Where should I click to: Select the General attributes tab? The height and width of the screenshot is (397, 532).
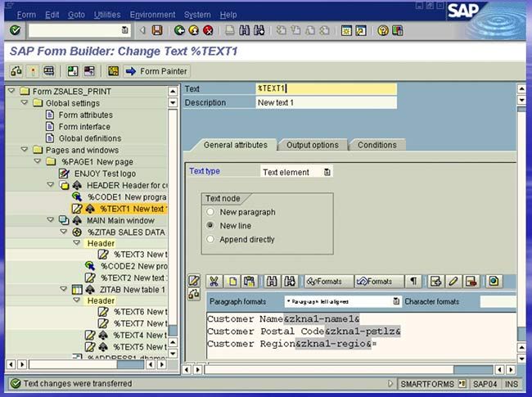point(236,145)
